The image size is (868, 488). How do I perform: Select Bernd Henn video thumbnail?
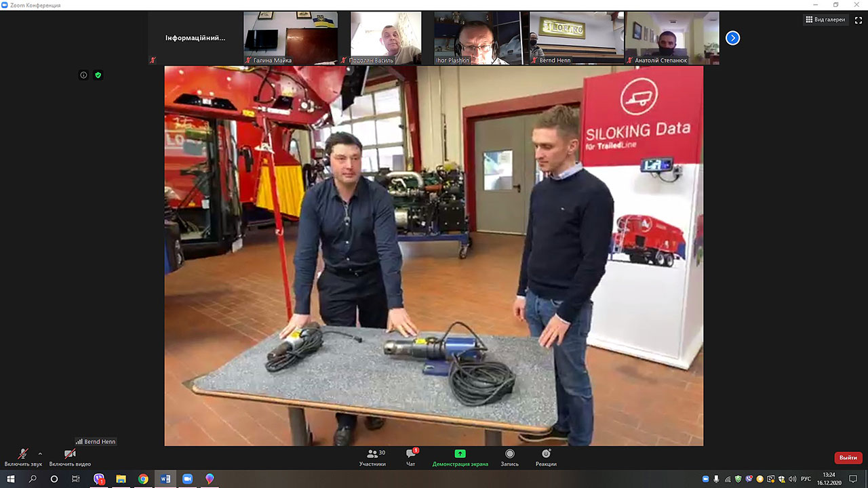(576, 38)
